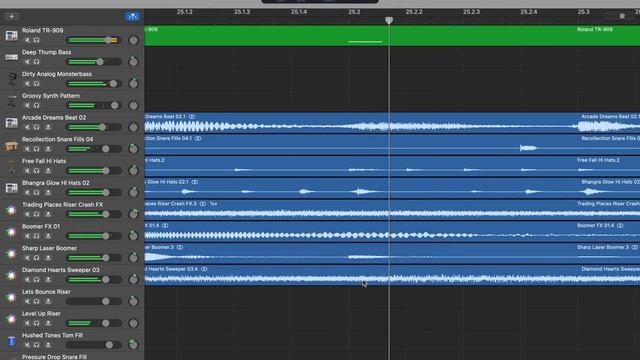Click ruler position 25.3

pyautogui.click(x=583, y=12)
